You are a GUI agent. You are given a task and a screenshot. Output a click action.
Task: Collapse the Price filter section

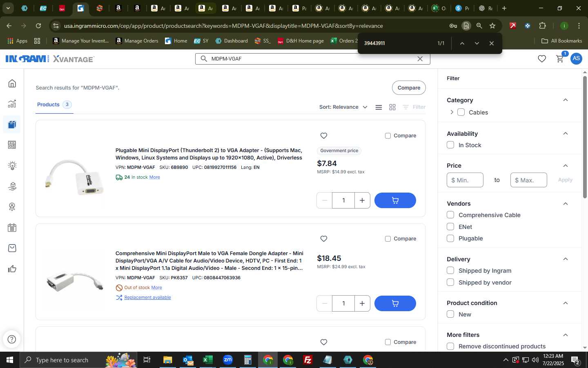tap(566, 166)
